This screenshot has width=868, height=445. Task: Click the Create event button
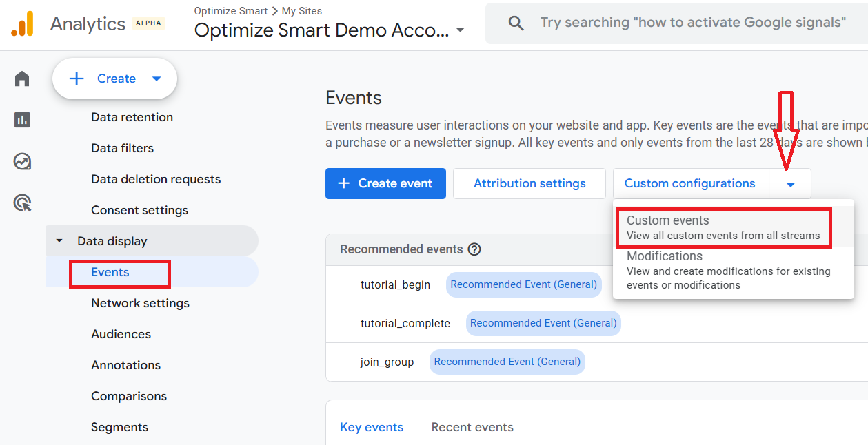[x=385, y=183]
